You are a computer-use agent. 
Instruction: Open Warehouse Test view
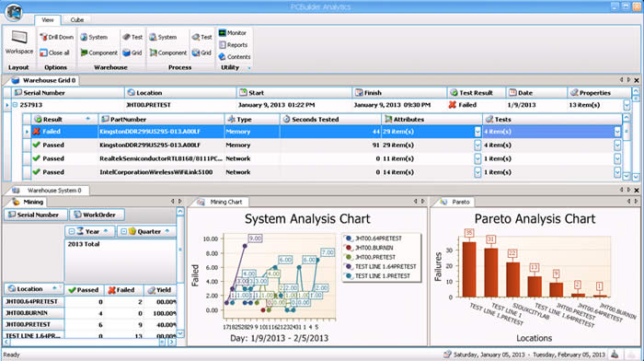click(x=132, y=37)
